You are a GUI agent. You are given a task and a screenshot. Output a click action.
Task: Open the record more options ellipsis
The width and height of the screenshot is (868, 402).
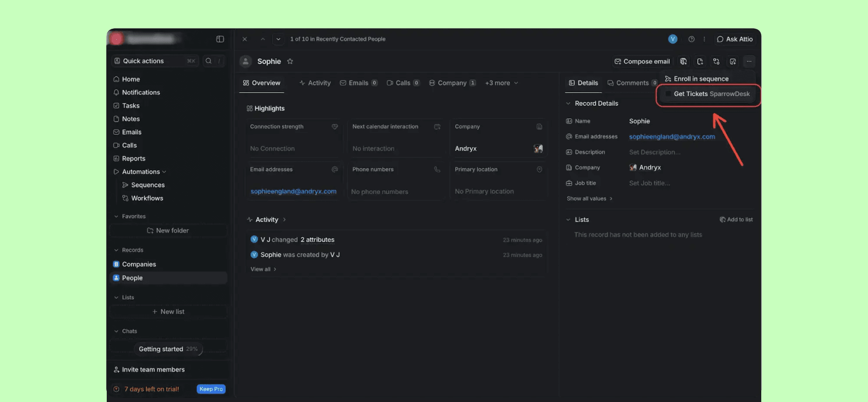(749, 61)
